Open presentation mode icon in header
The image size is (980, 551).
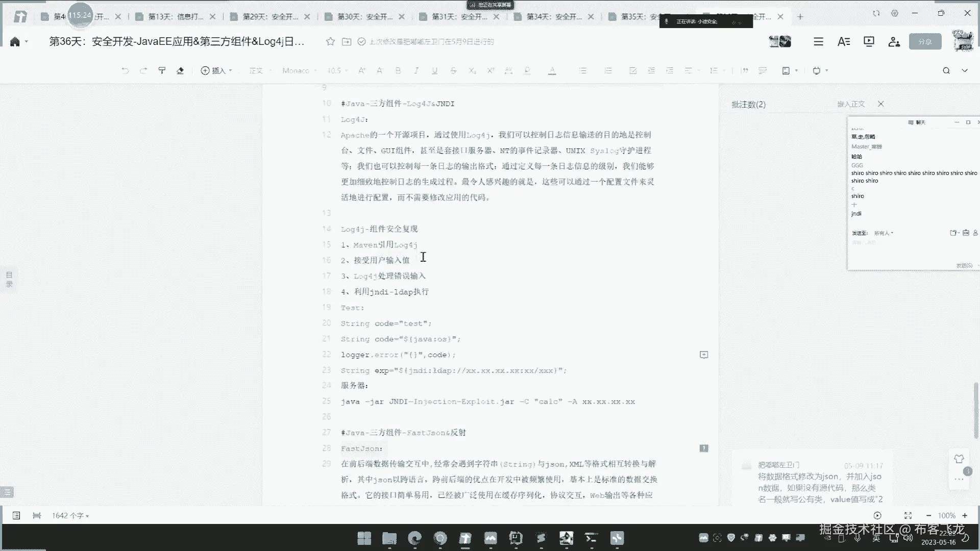coord(869,42)
